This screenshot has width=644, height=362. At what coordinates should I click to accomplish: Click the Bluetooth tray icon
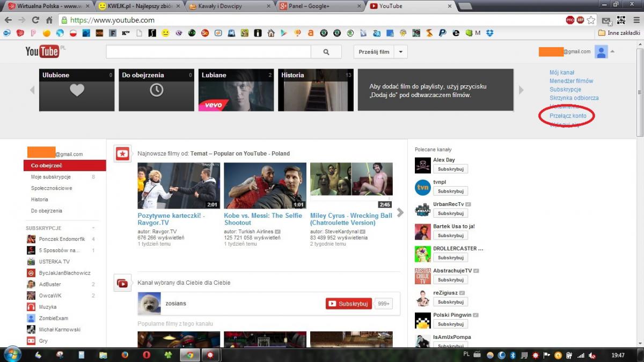coord(513,356)
